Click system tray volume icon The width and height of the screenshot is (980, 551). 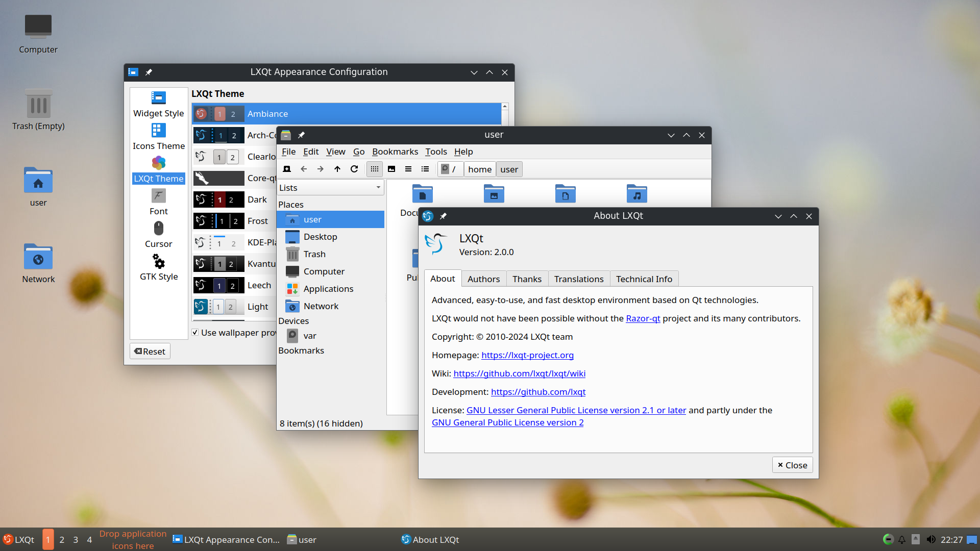pyautogui.click(x=931, y=540)
